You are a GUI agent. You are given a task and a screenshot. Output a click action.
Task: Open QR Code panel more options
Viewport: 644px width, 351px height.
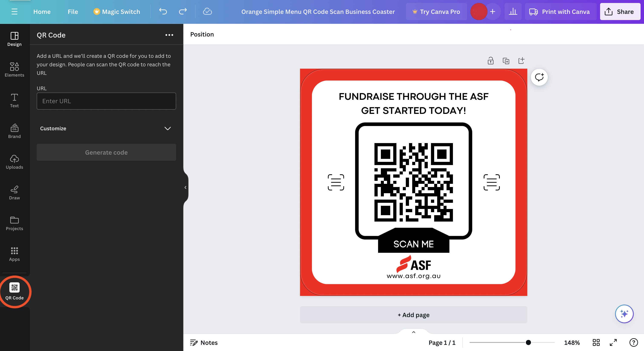(169, 35)
